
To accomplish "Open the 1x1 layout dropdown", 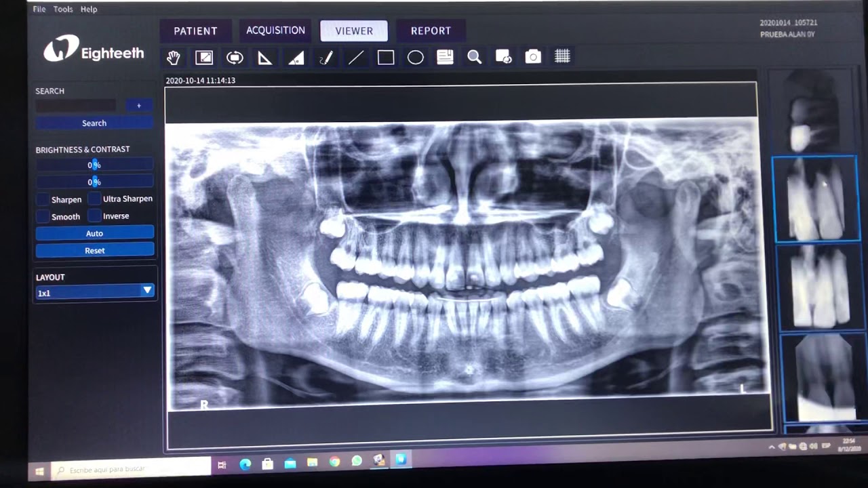I will point(95,292).
